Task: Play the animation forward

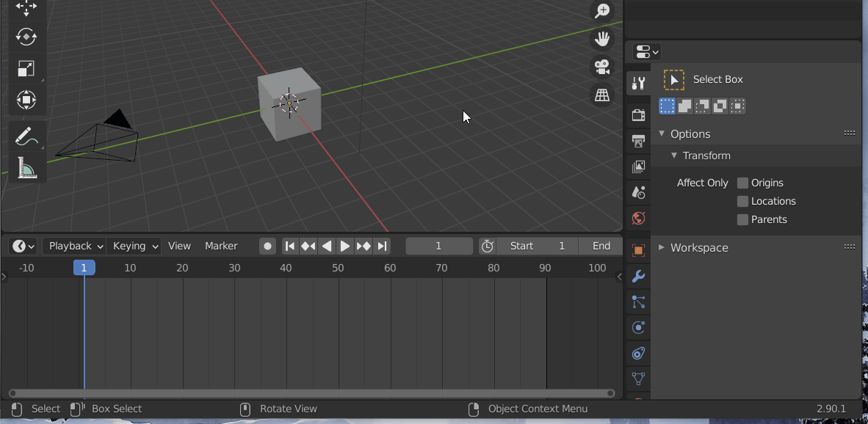Action: pos(345,246)
